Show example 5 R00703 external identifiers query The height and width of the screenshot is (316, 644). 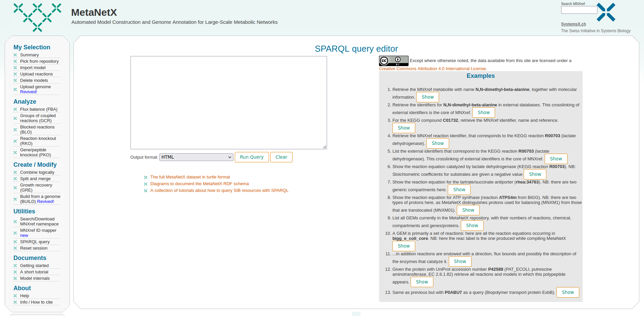click(556, 159)
